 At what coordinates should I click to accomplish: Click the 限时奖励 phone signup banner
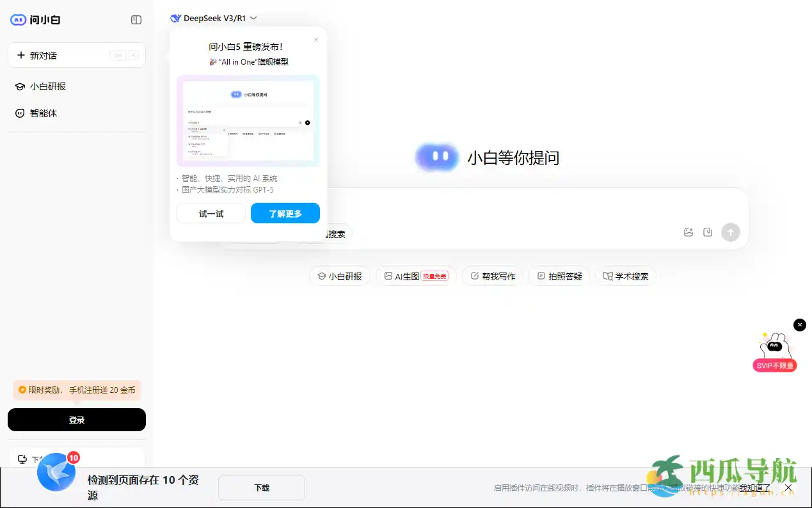76,390
